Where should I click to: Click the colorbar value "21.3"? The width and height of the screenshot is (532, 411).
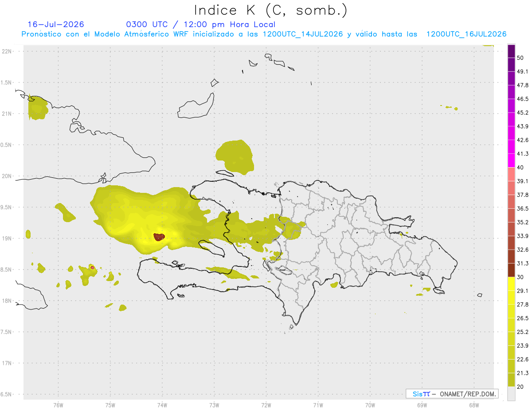(523, 373)
